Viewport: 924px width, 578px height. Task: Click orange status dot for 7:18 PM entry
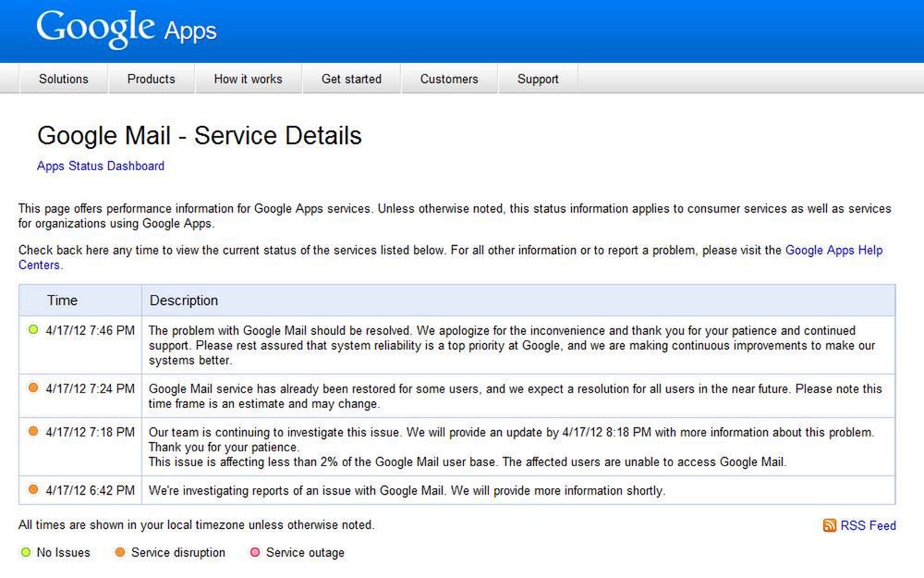[x=33, y=432]
